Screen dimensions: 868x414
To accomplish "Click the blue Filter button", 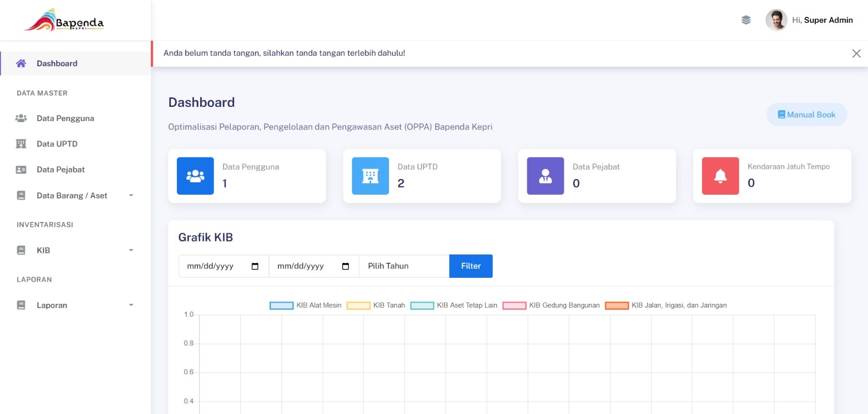I will [x=471, y=266].
